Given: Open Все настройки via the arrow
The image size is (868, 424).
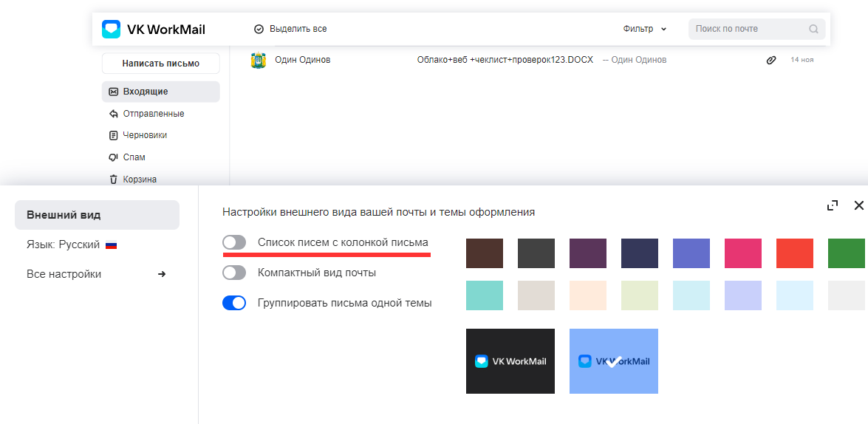Looking at the screenshot, I should click(x=162, y=274).
